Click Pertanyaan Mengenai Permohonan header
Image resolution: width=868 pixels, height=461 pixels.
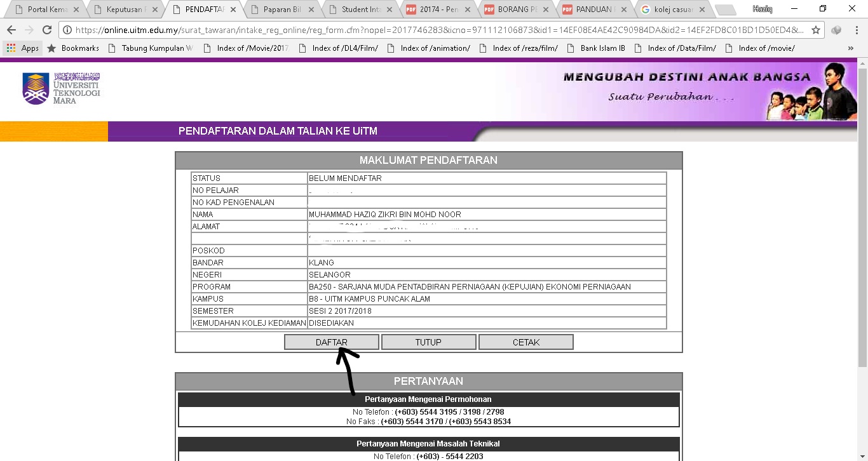pos(428,399)
